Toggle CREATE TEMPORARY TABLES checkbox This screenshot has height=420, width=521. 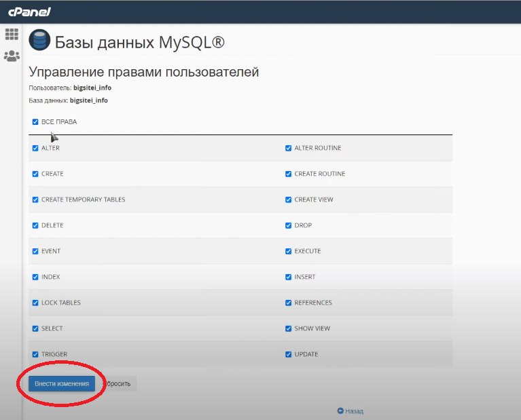35,199
